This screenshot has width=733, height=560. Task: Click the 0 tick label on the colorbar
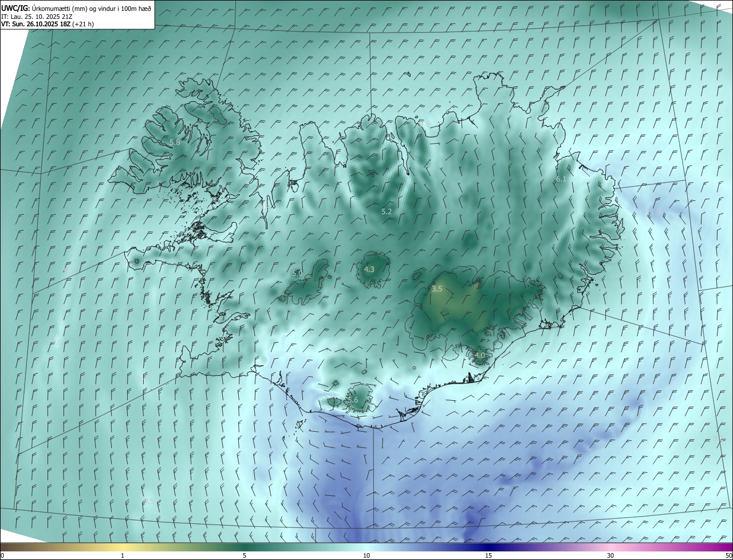(2, 555)
